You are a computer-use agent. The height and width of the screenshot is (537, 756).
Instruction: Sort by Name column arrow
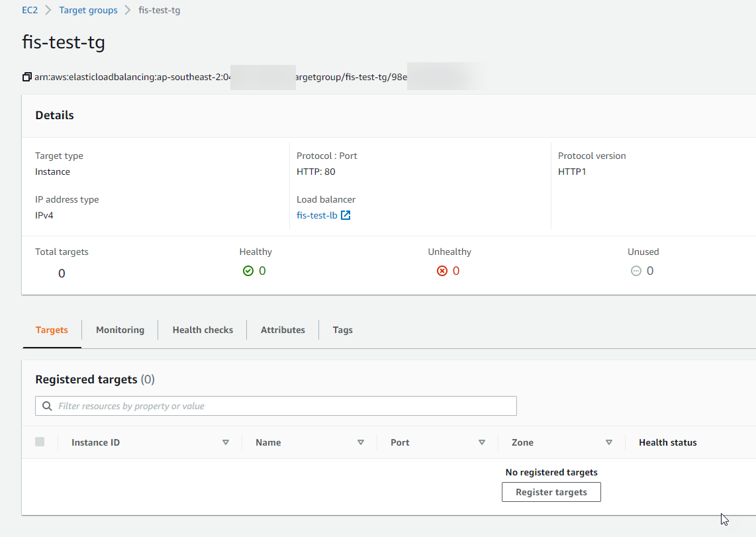tap(361, 442)
